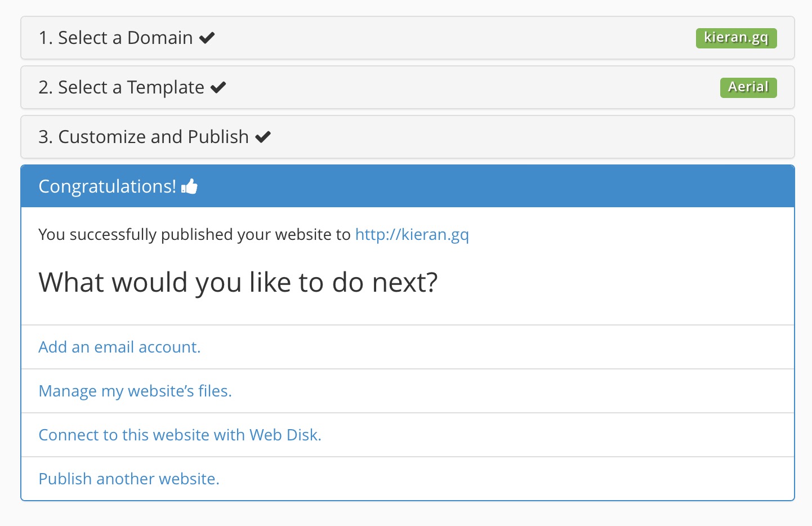Expand the Select a Template step

coord(408,87)
